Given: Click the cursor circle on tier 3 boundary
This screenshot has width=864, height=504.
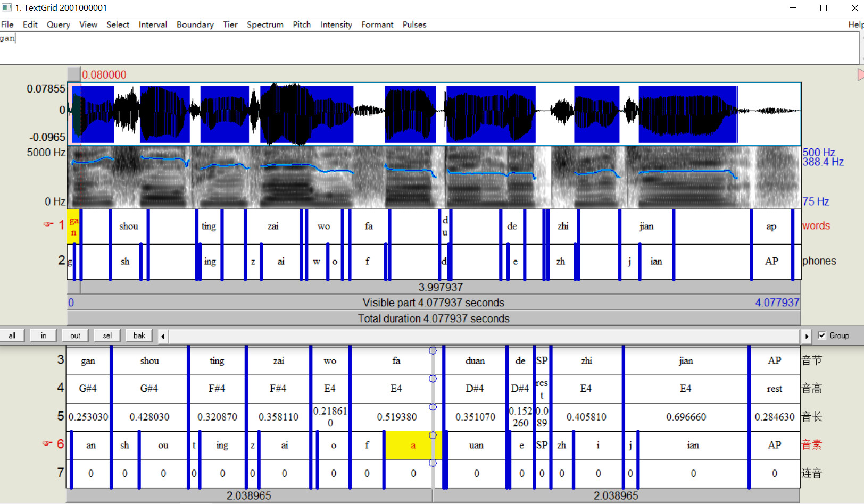Looking at the screenshot, I should click(433, 351).
